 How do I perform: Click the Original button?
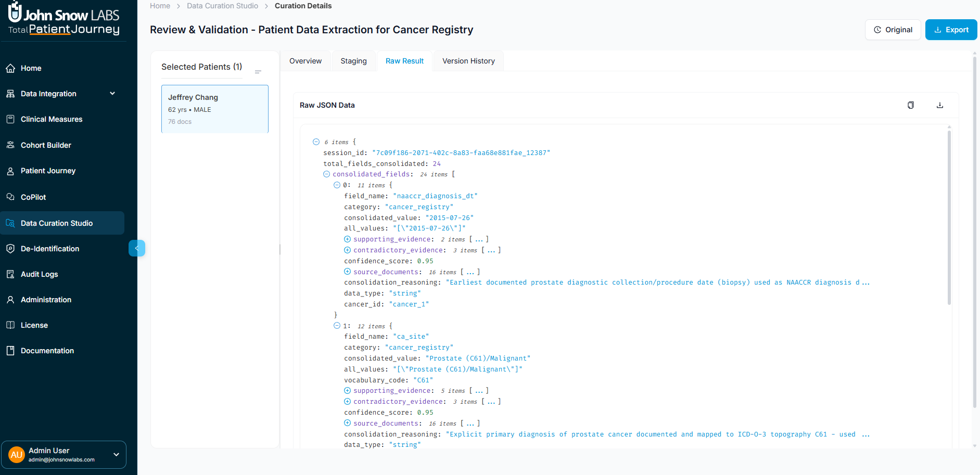893,30
